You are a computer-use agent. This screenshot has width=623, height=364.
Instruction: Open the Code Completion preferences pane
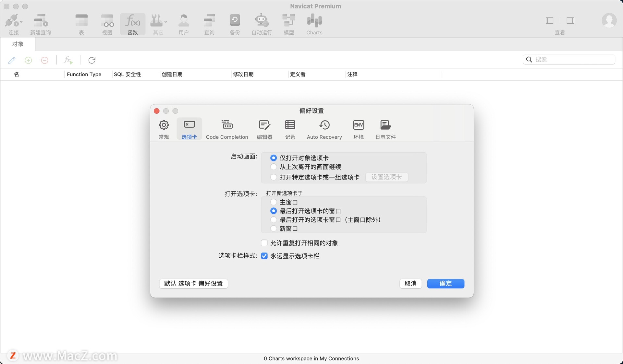227,129
